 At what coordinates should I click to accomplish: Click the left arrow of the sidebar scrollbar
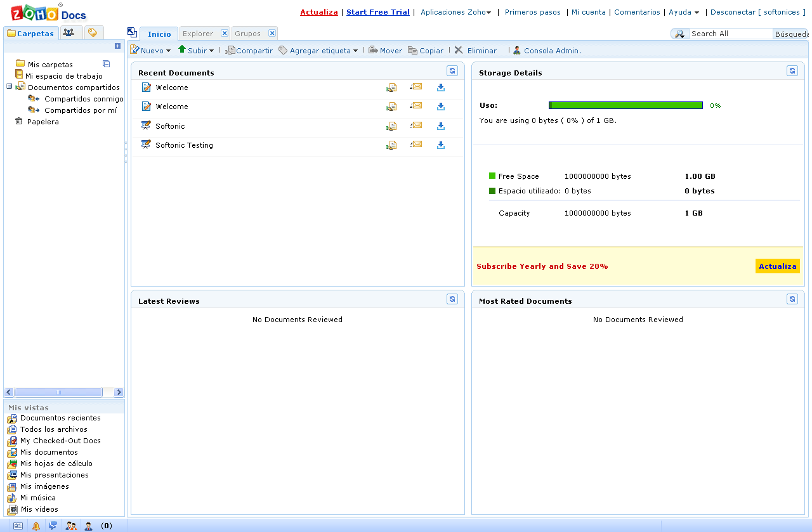pos(9,393)
